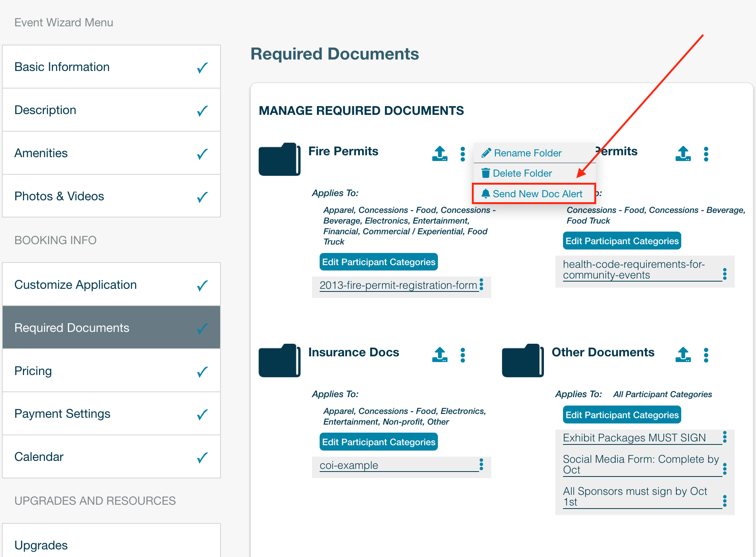Image resolution: width=756 pixels, height=557 pixels.
Task: Upload a document to Other Documents folder
Action: (683, 355)
